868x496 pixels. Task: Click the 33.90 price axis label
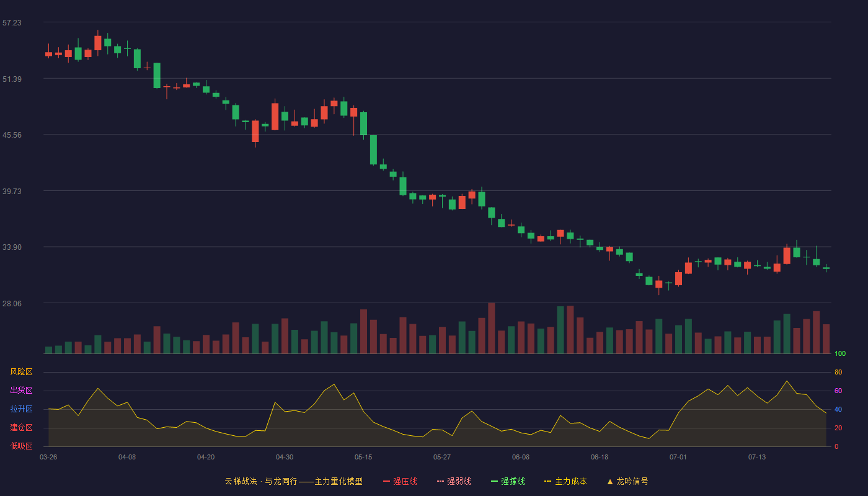[x=12, y=247]
